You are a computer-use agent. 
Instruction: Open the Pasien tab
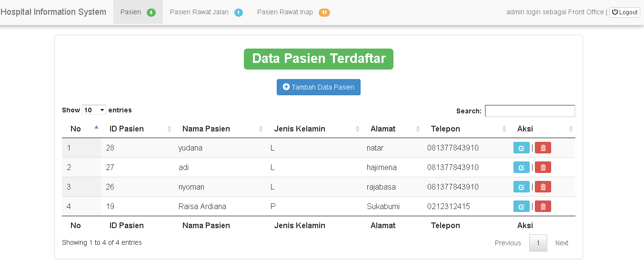[x=138, y=12]
